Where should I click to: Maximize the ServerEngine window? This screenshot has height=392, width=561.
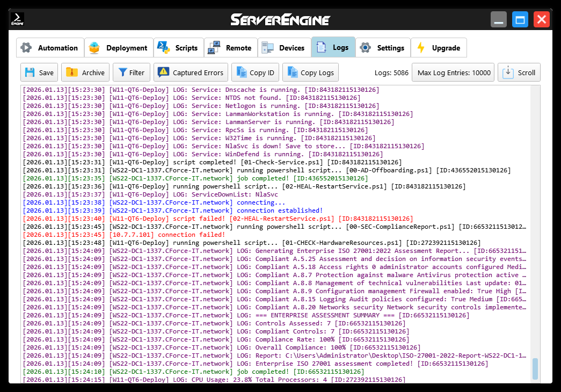(x=520, y=20)
